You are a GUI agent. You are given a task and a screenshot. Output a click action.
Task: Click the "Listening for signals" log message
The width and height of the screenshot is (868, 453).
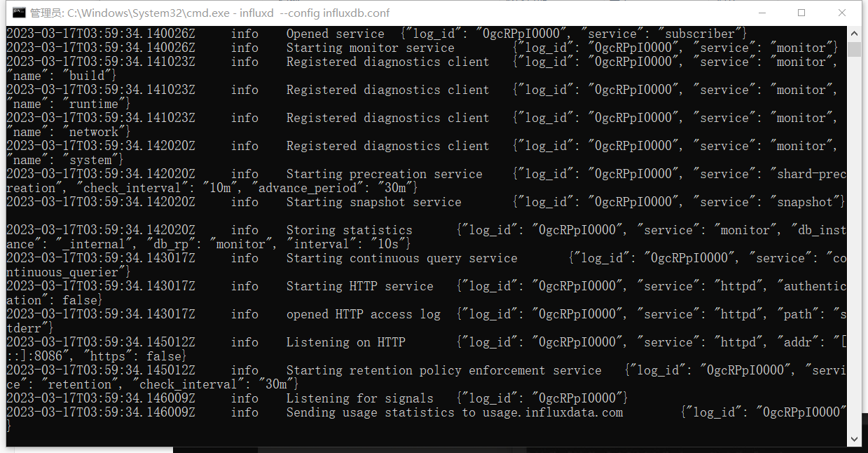tap(359, 398)
